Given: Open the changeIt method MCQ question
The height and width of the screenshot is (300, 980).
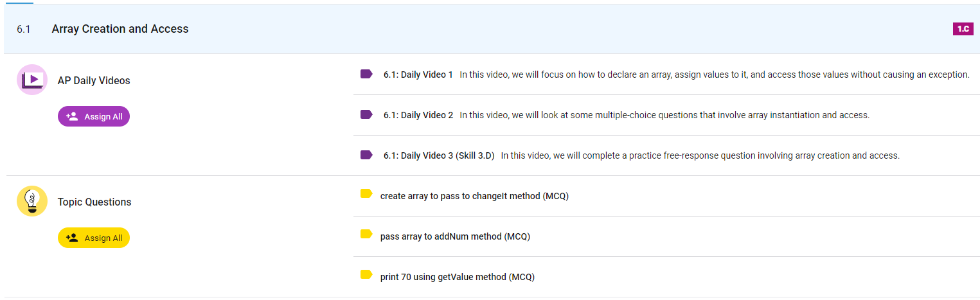Looking at the screenshot, I should pyautogui.click(x=474, y=196).
